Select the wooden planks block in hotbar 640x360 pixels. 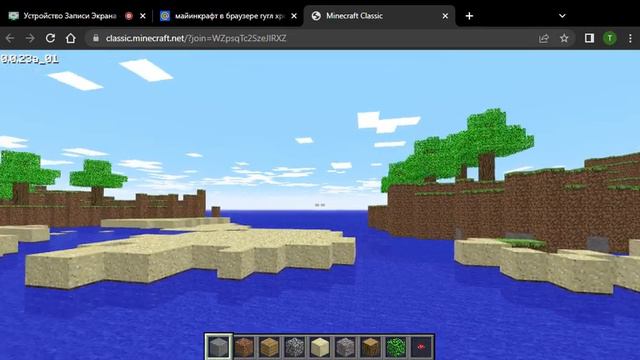(269, 347)
